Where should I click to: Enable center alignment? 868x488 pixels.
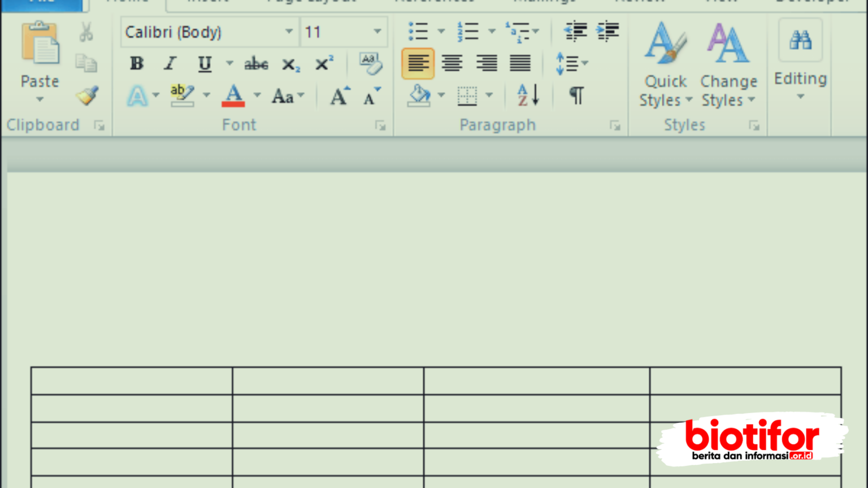click(452, 63)
